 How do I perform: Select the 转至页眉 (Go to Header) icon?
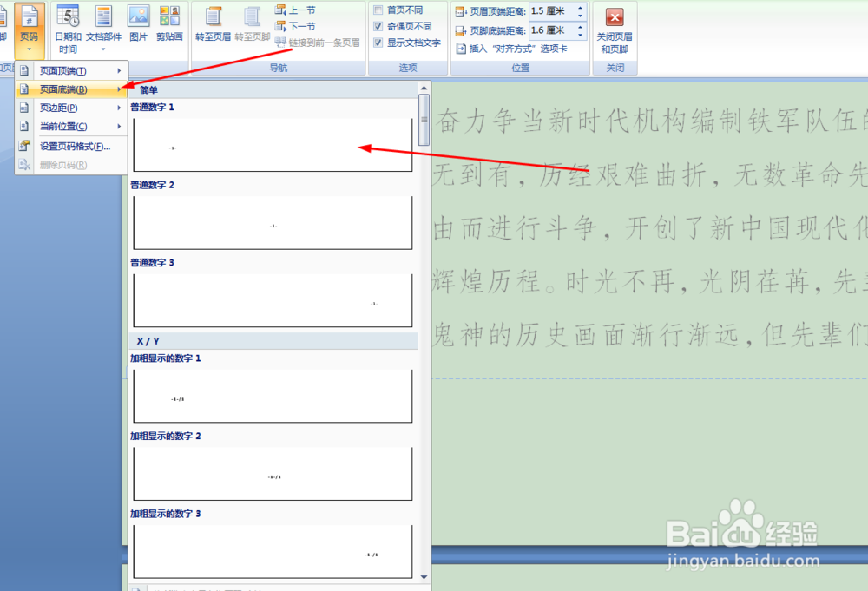(x=215, y=26)
